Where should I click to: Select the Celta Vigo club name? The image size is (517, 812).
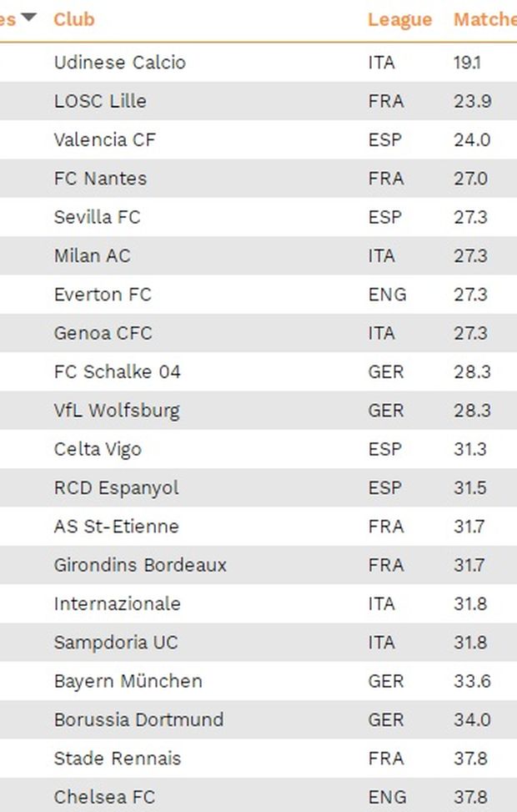pyautogui.click(x=98, y=449)
